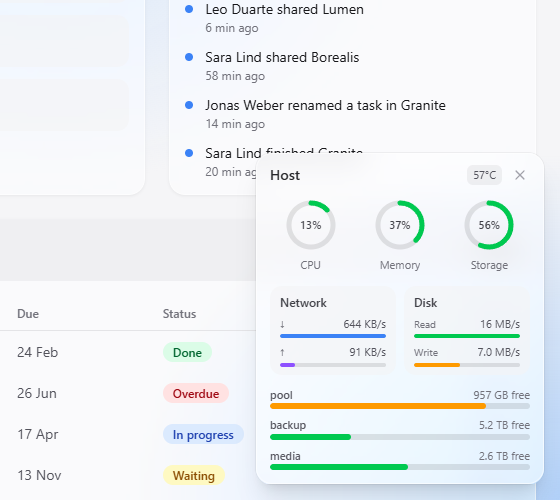Click the blue dot beside Jonas Weber
Viewport: 560px width, 500px height.
point(189,105)
